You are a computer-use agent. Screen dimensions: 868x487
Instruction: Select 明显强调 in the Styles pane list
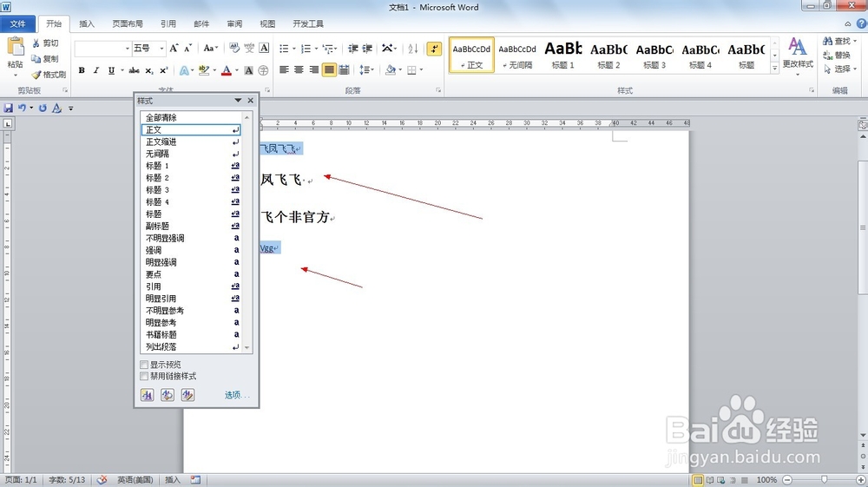point(191,262)
